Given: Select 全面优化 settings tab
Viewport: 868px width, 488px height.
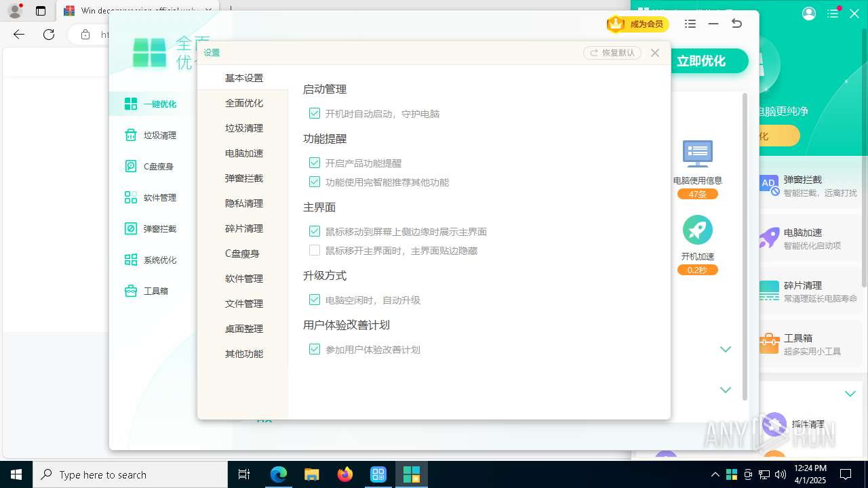Looking at the screenshot, I should 243,103.
